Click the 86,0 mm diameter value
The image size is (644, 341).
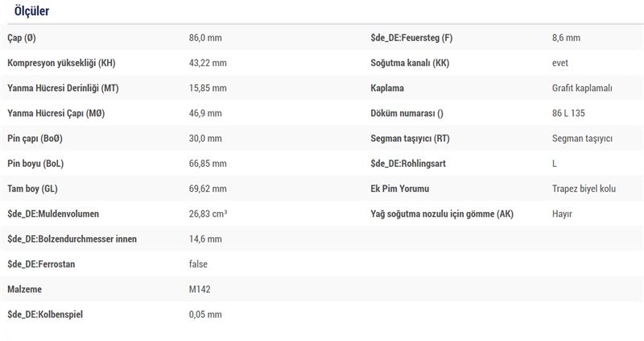205,38
